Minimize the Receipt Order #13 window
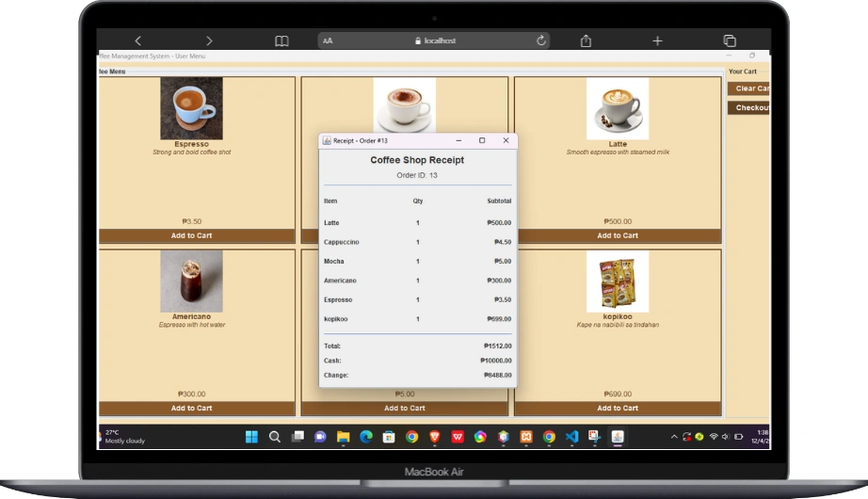 point(458,140)
